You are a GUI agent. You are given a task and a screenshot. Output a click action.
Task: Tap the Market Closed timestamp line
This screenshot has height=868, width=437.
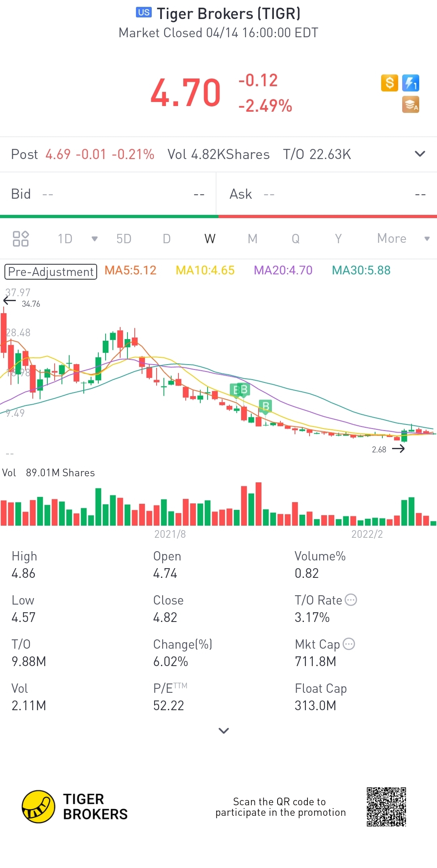tap(218, 33)
